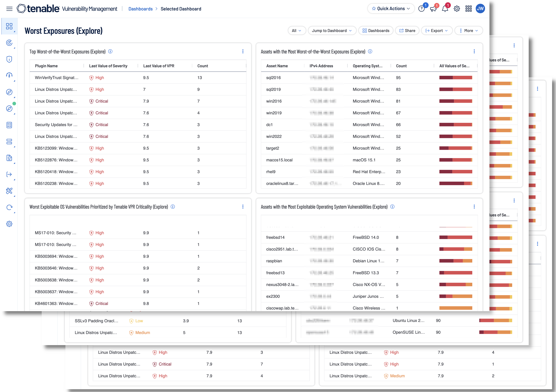The width and height of the screenshot is (556, 392).
Task: Open the apps grid switcher
Action: point(469,9)
